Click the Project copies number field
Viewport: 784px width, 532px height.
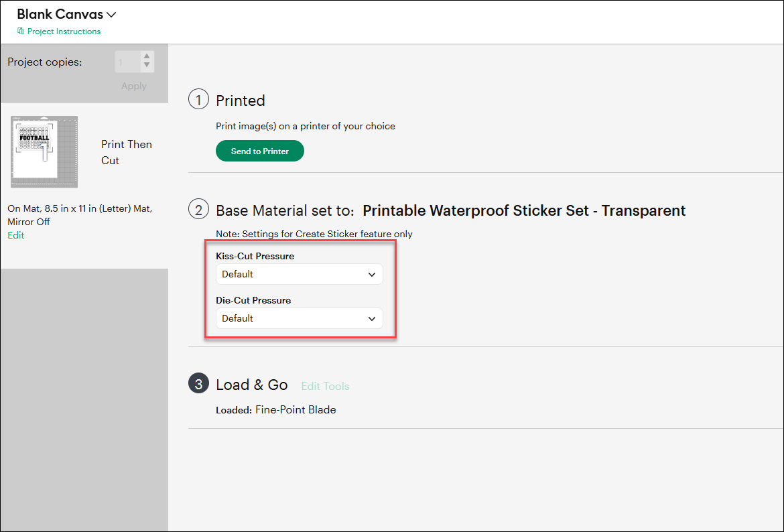click(x=128, y=62)
